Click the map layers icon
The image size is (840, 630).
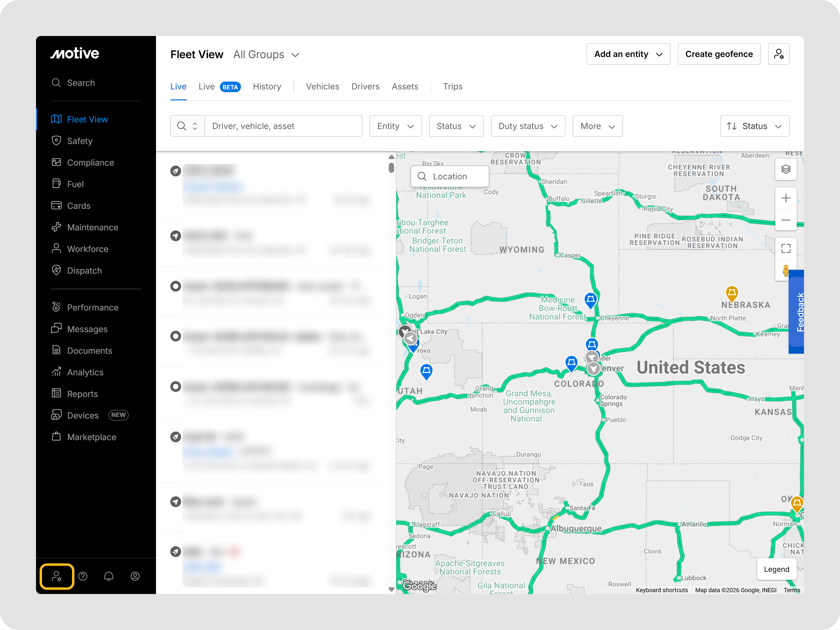coord(785,169)
